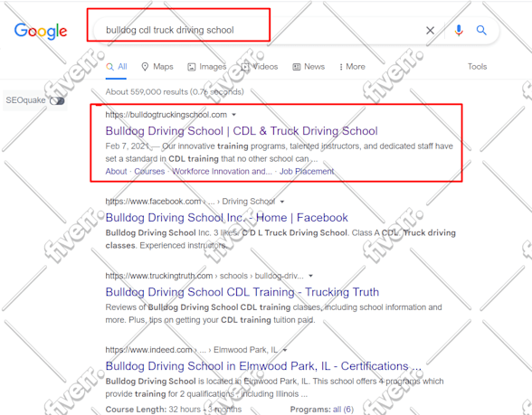532x415 pixels.
Task: Click the facebook.com breadcrumb URL text
Action: (190, 202)
